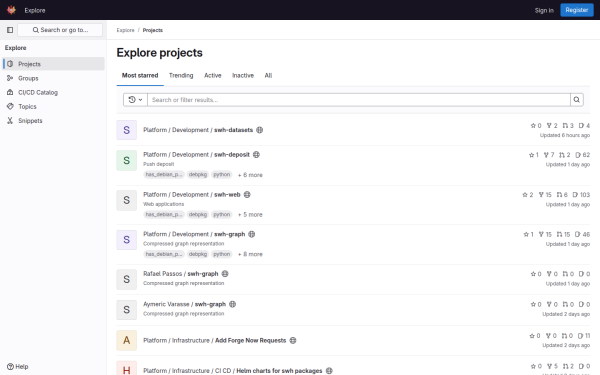Screen dimensions: 600x375
Task: Click the green swh-deposit project avatar
Action: pyautogui.click(x=127, y=160)
